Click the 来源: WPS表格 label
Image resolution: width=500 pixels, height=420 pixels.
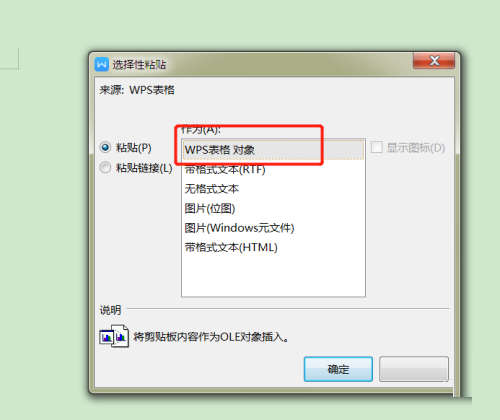(137, 90)
